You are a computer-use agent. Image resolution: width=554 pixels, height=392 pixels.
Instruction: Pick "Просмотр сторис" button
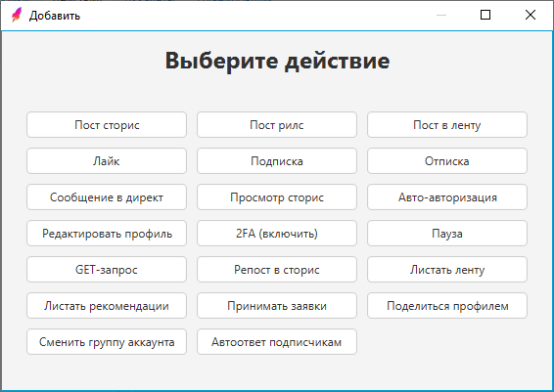pos(277,197)
